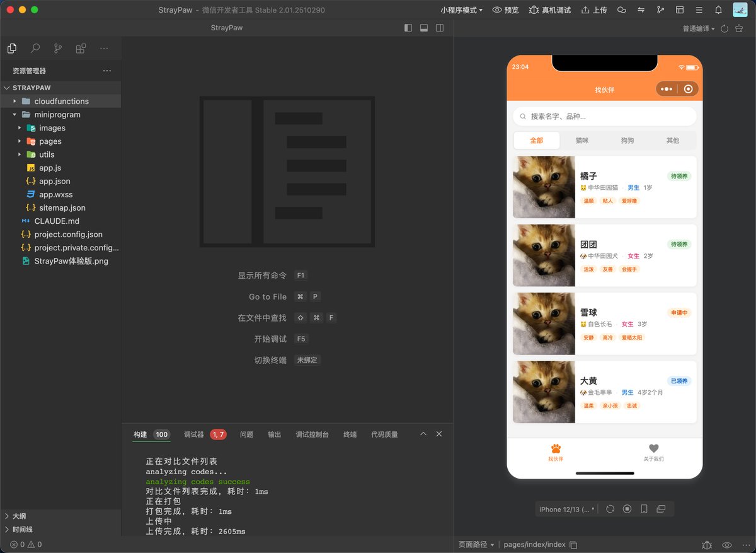Viewport: 756px width, 553px height.
Task: Click the detach simulator window icon
Action: (661, 509)
